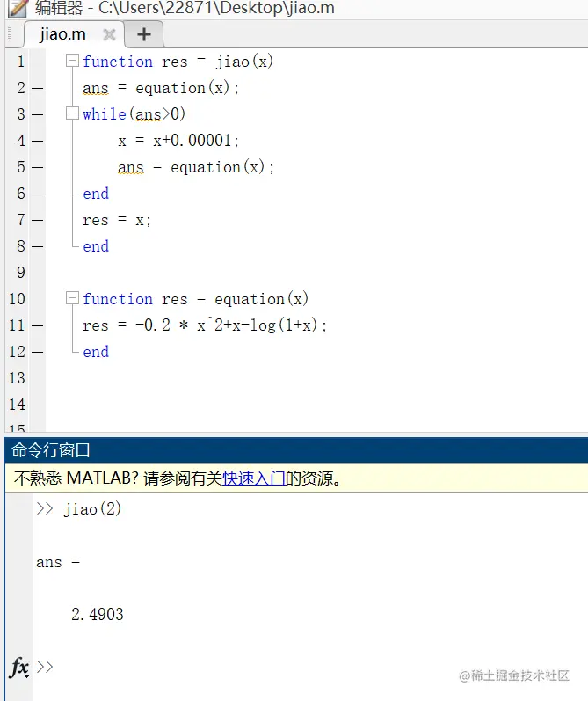Open the fx function browser icon
The height and width of the screenshot is (701, 588).
pos(19,668)
